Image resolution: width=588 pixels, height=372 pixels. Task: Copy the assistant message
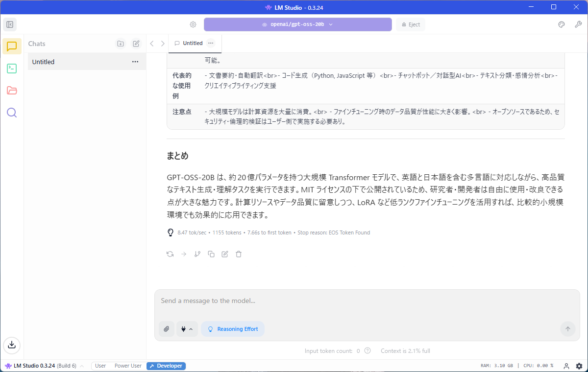tap(211, 254)
